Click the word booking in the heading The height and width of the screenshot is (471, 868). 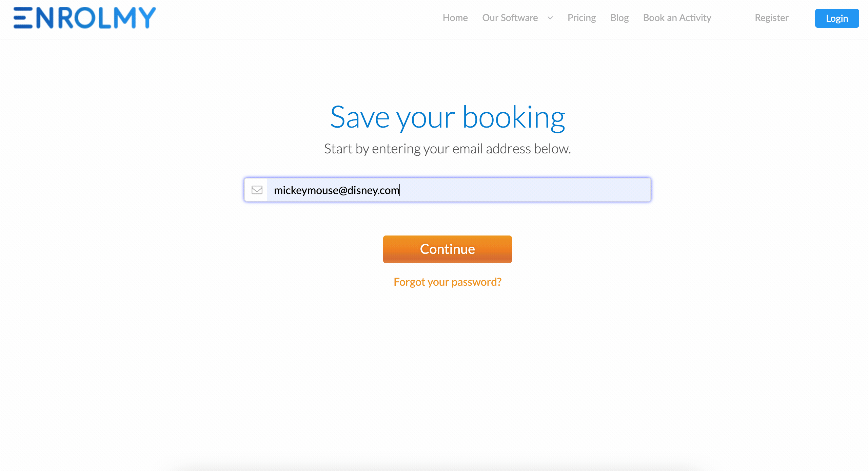[514, 118]
